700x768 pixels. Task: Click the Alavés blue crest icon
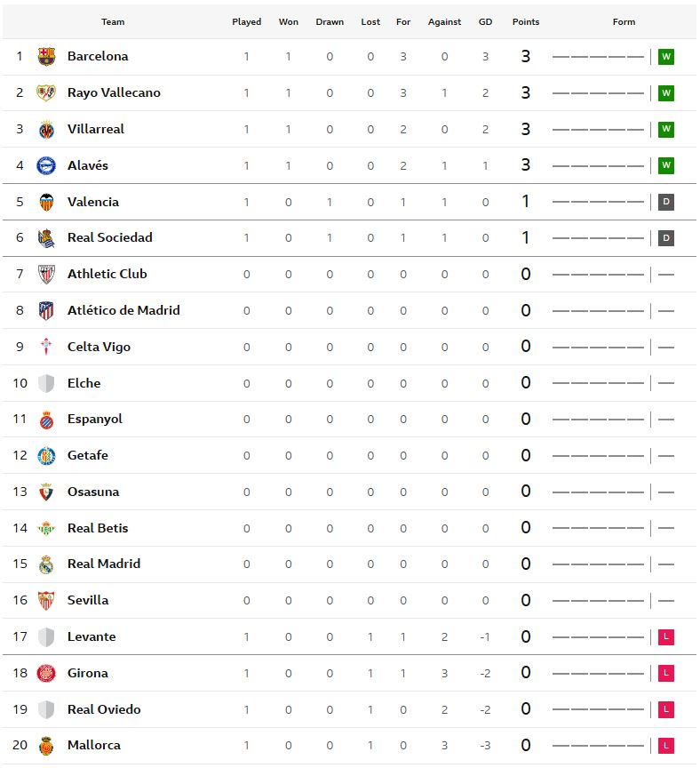point(46,166)
